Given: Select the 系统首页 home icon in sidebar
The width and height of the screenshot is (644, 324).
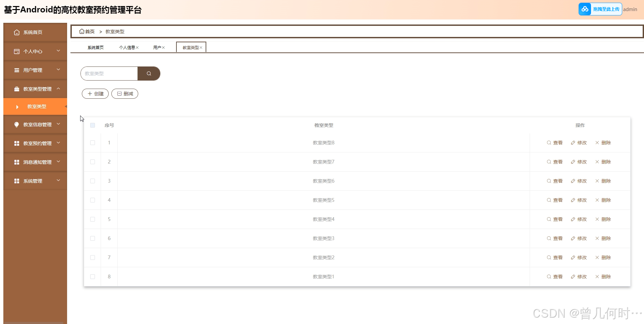Looking at the screenshot, I should click(x=17, y=32).
